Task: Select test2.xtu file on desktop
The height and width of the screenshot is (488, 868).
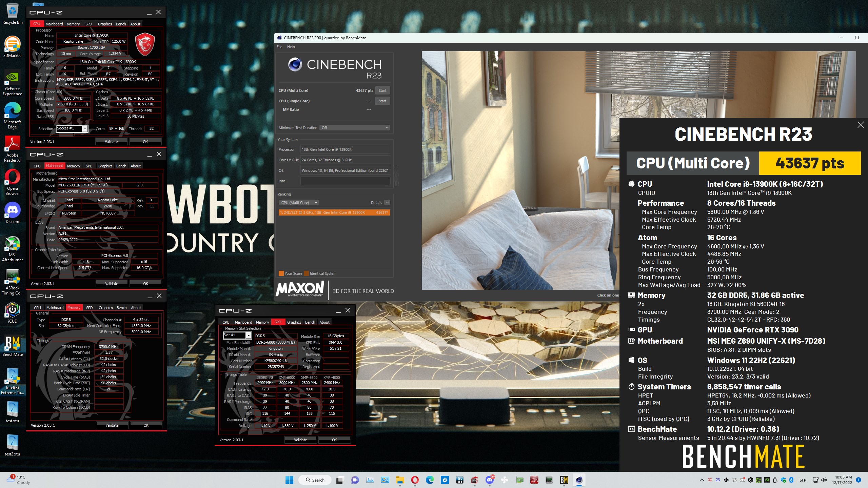Action: [12, 445]
